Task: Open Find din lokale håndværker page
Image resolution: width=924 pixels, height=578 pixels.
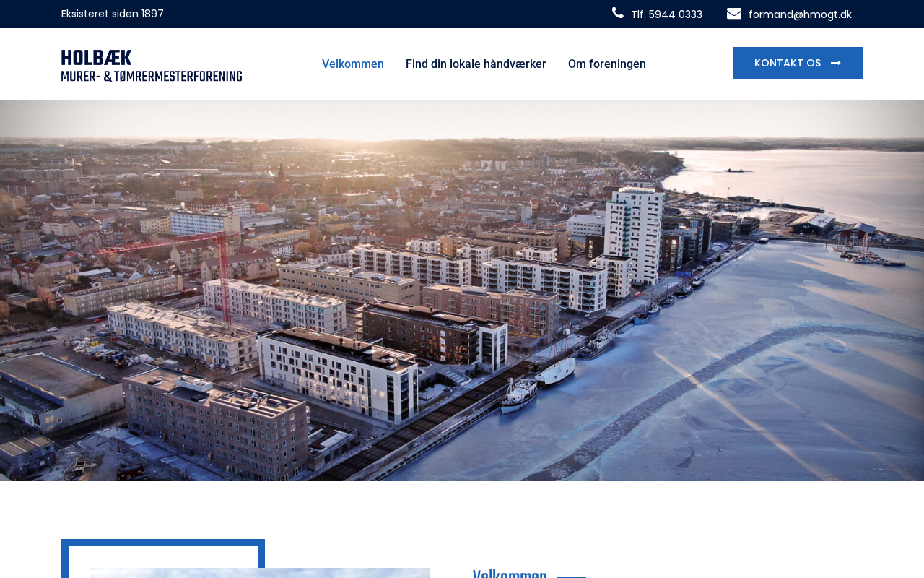Action: tap(476, 64)
